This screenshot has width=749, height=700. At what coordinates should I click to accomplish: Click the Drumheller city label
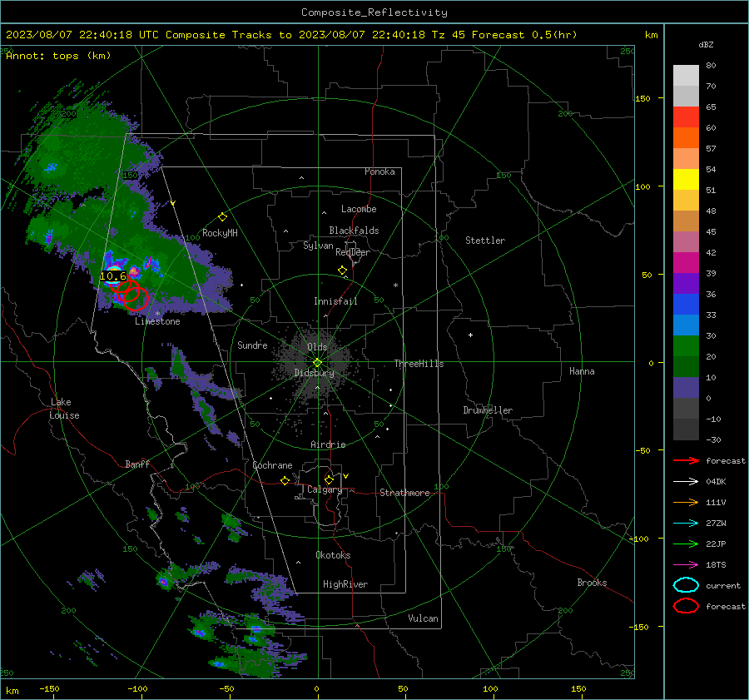point(488,410)
